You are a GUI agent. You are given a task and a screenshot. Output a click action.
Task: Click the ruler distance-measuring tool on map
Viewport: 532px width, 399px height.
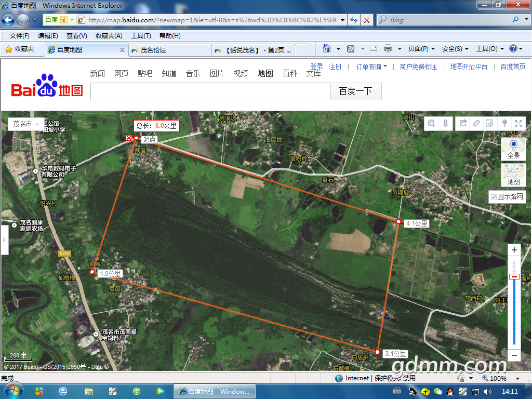pyautogui.click(x=476, y=123)
